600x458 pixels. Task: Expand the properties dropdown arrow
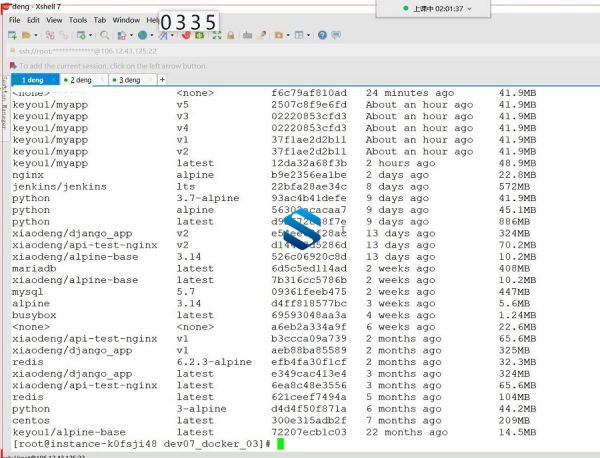[91, 35]
